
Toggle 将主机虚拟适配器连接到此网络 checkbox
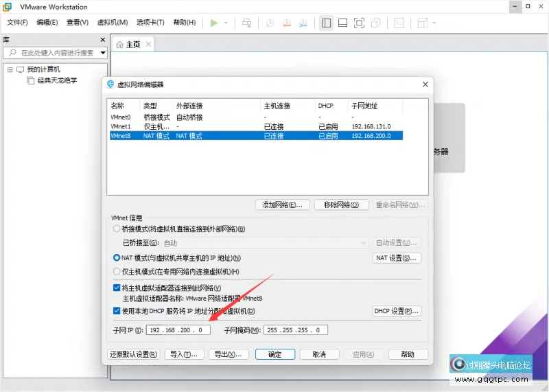tap(117, 288)
